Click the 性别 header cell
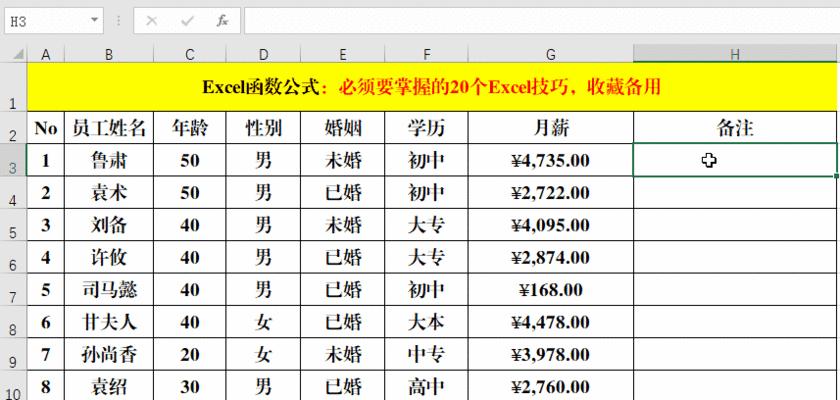This screenshot has height=400, width=840. pyautogui.click(x=263, y=128)
